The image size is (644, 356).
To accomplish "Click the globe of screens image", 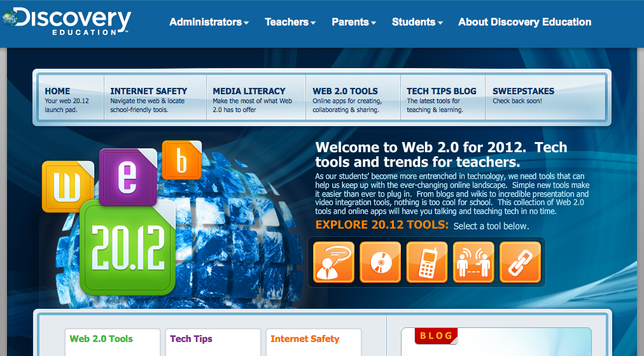I will [230, 238].
